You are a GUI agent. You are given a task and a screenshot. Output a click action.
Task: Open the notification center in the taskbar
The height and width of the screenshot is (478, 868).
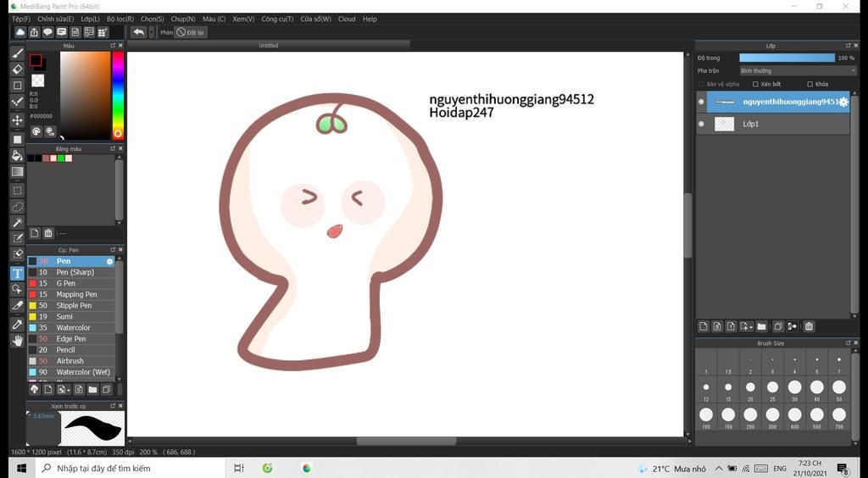point(843,469)
